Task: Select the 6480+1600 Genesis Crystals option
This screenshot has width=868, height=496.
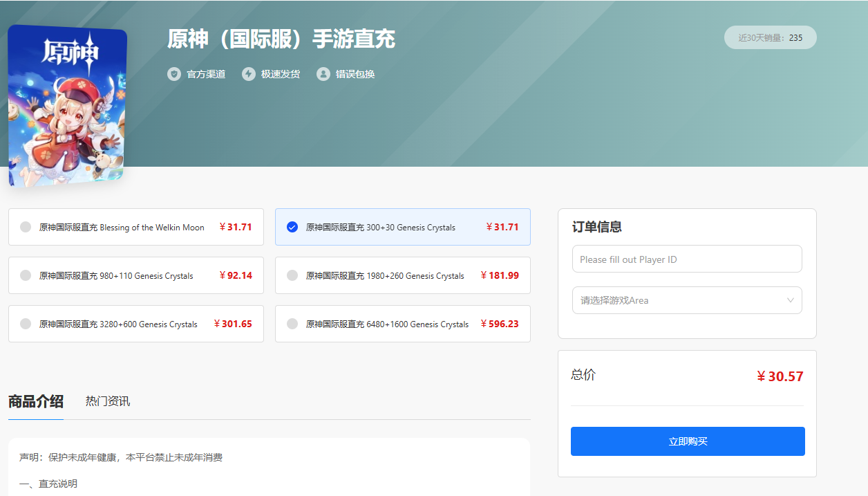Action: (x=402, y=324)
